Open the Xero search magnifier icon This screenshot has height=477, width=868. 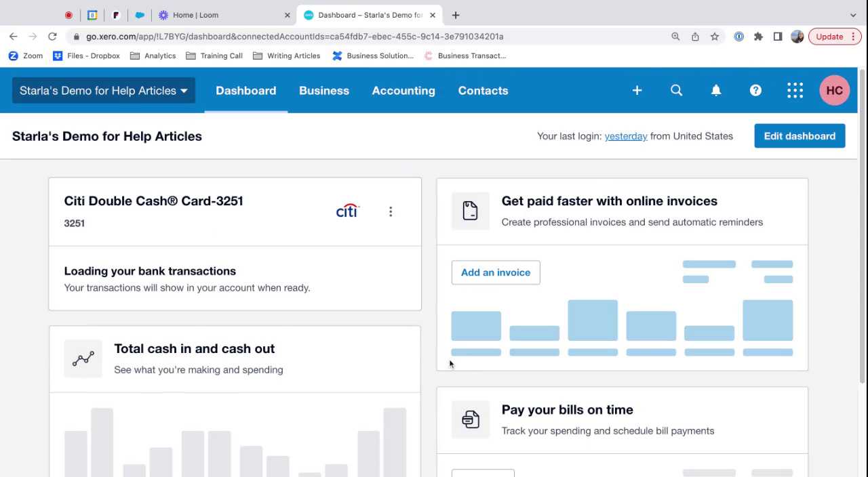[x=676, y=90]
